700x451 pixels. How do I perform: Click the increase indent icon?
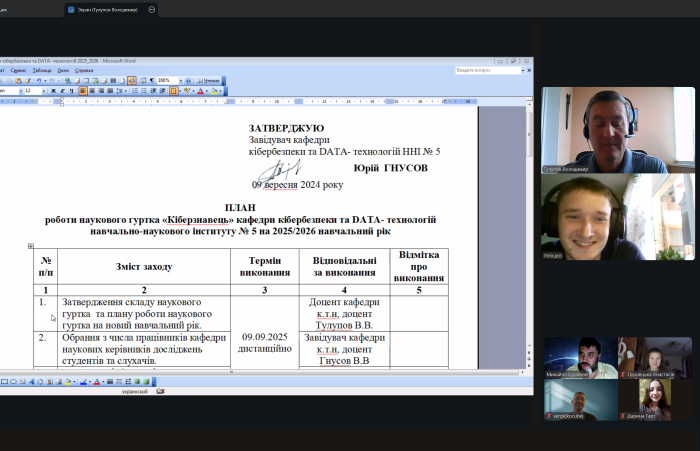point(162,91)
